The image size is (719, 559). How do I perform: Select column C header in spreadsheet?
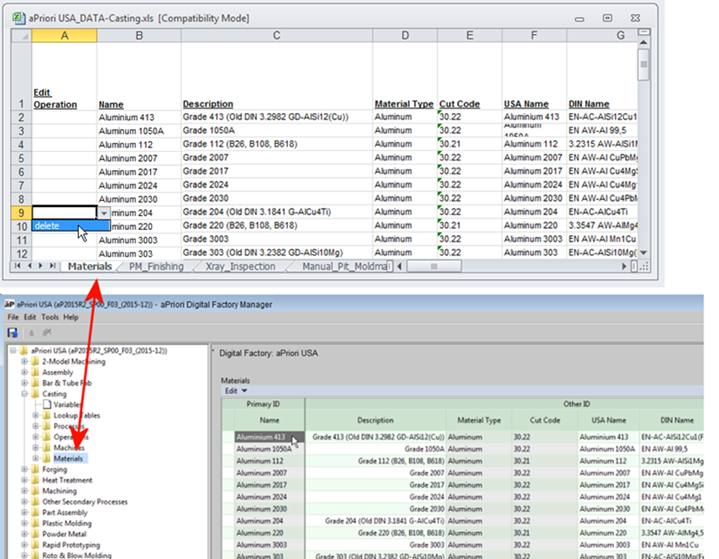[x=277, y=36]
